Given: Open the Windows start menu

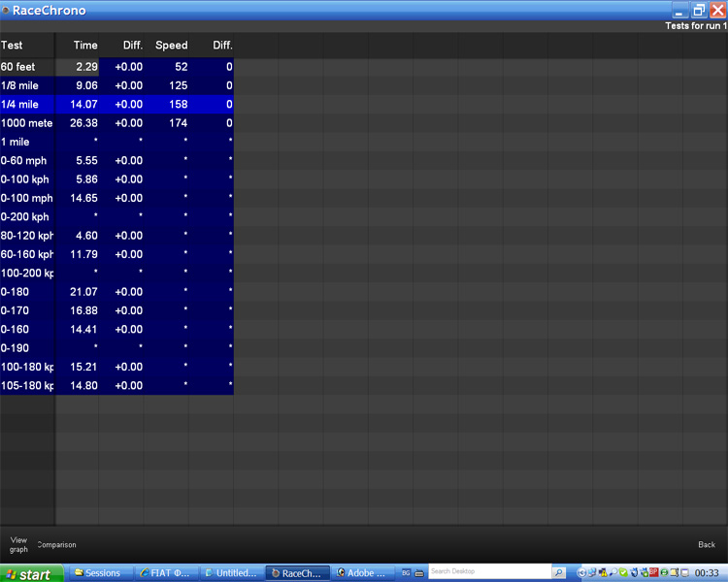Looking at the screenshot, I should (x=32, y=573).
